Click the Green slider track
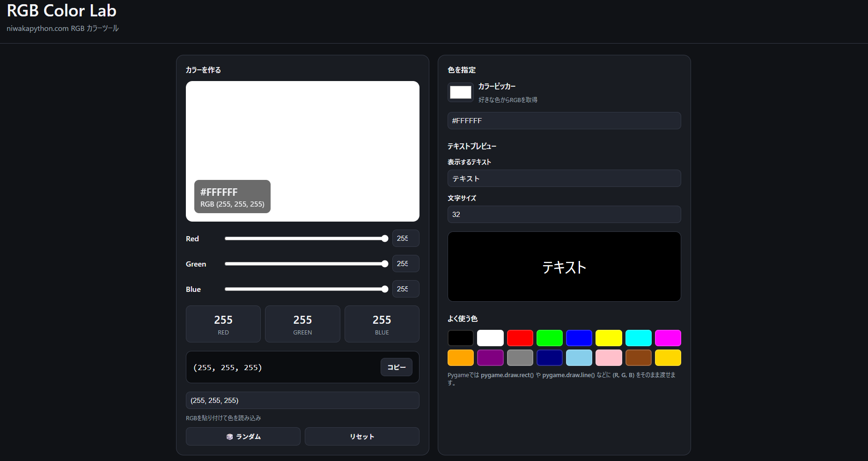This screenshot has height=461, width=868. tap(307, 264)
